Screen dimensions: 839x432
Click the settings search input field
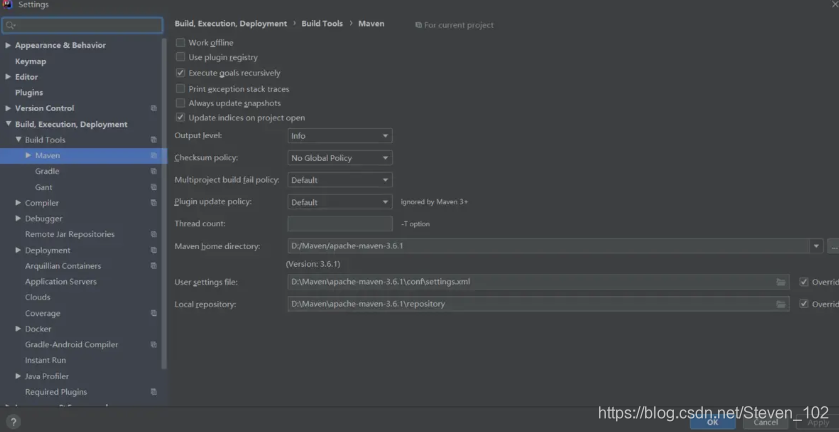(x=82, y=25)
